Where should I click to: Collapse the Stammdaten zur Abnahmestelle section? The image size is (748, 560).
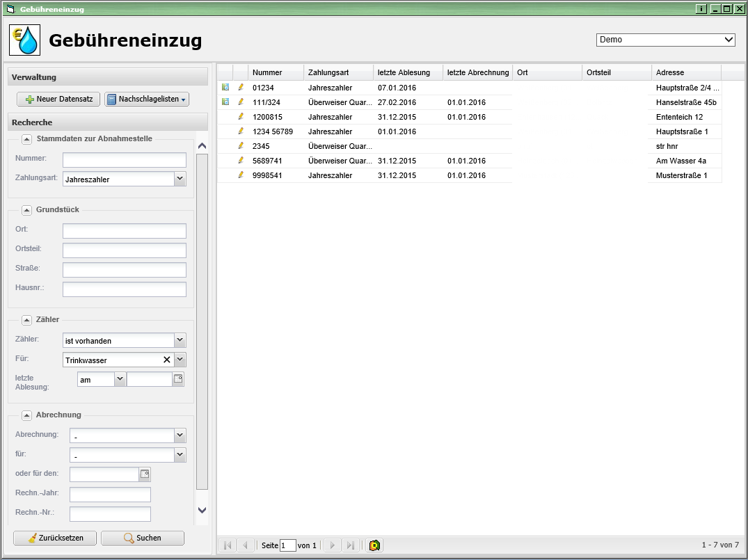click(x=27, y=138)
